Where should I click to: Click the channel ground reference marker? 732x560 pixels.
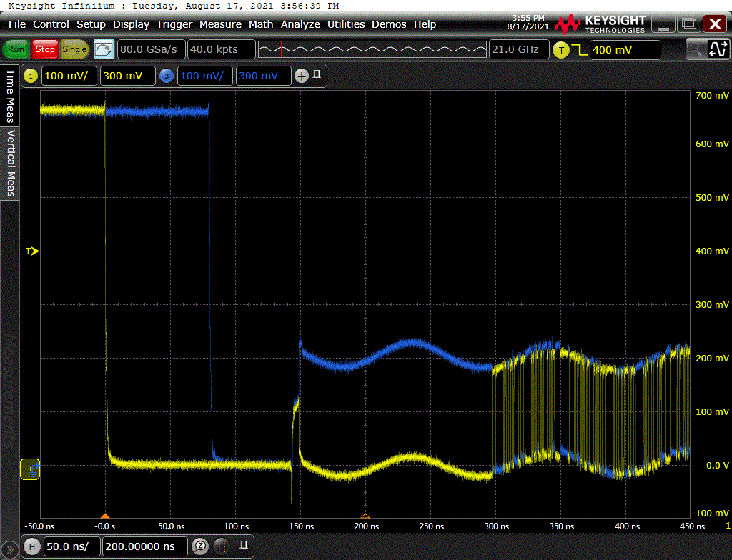pyautogui.click(x=30, y=469)
